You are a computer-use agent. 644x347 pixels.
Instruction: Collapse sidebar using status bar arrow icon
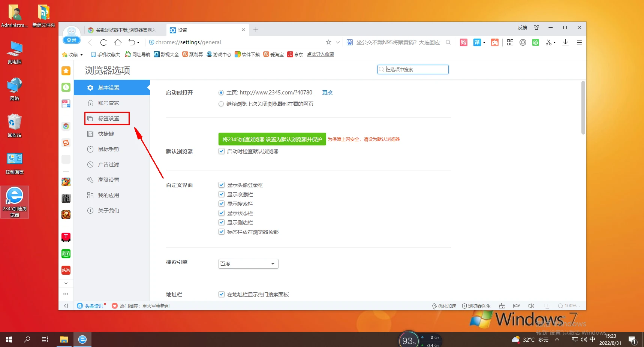coord(66,306)
